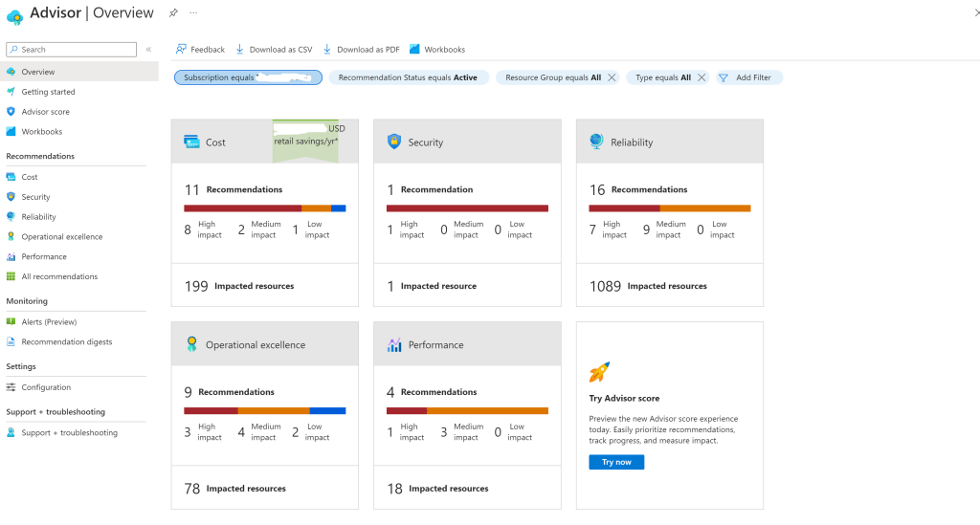Open the Reliability sidebar link

click(x=38, y=217)
